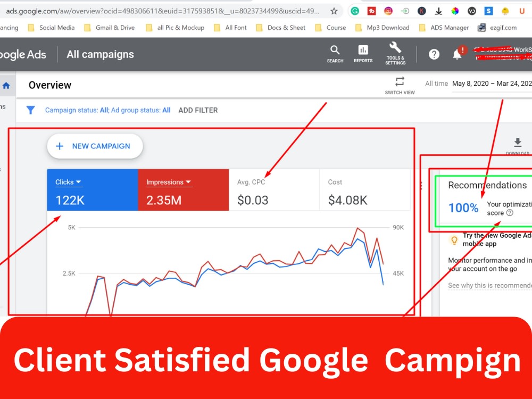Open the Impressions metric dropdown
This screenshot has height=399, width=532.
click(x=169, y=182)
